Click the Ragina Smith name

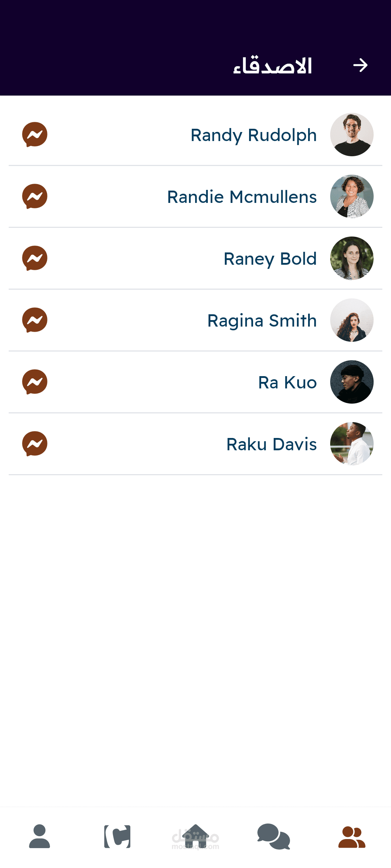262,321
